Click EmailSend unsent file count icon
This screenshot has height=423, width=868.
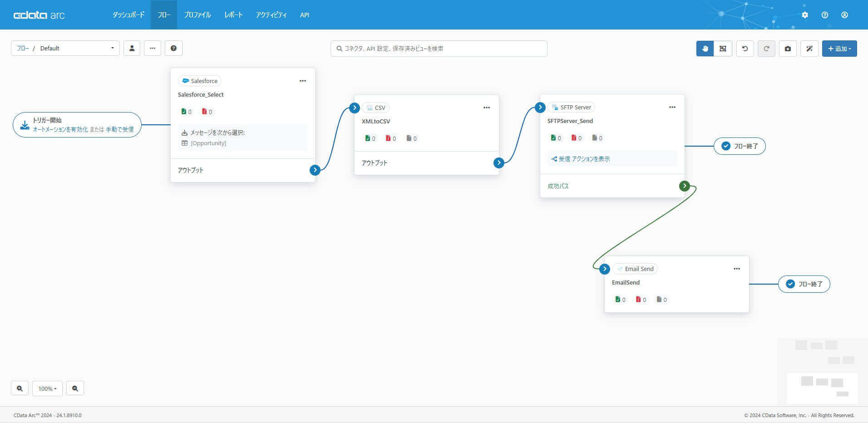659,299
